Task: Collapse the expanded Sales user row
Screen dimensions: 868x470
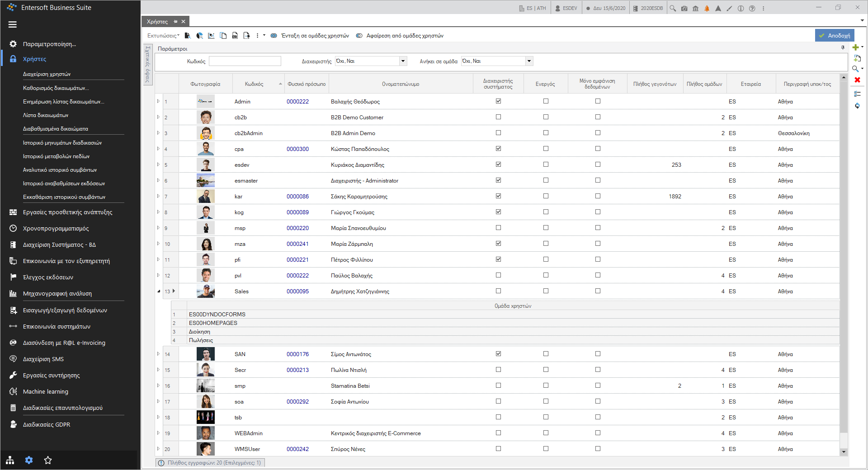Action: pos(159,291)
